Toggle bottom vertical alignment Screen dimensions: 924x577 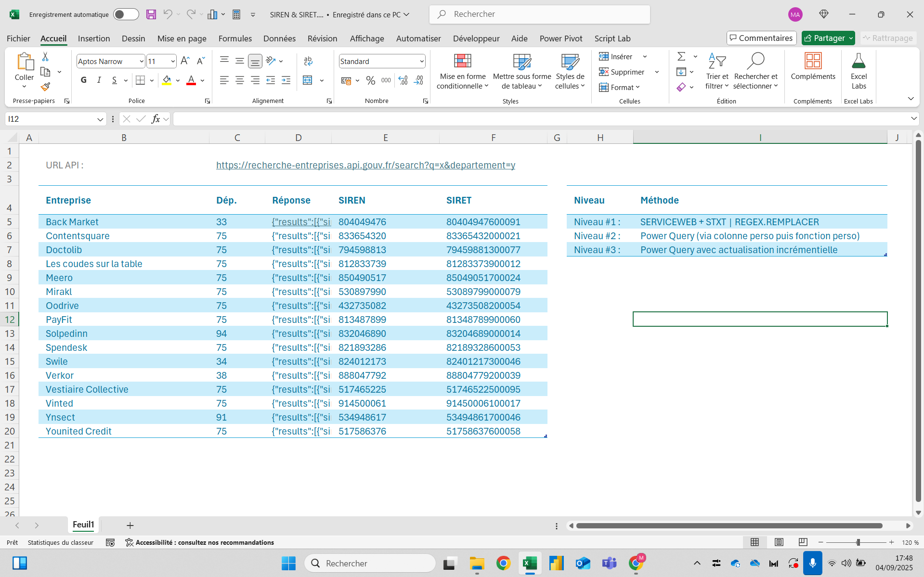[255, 61]
